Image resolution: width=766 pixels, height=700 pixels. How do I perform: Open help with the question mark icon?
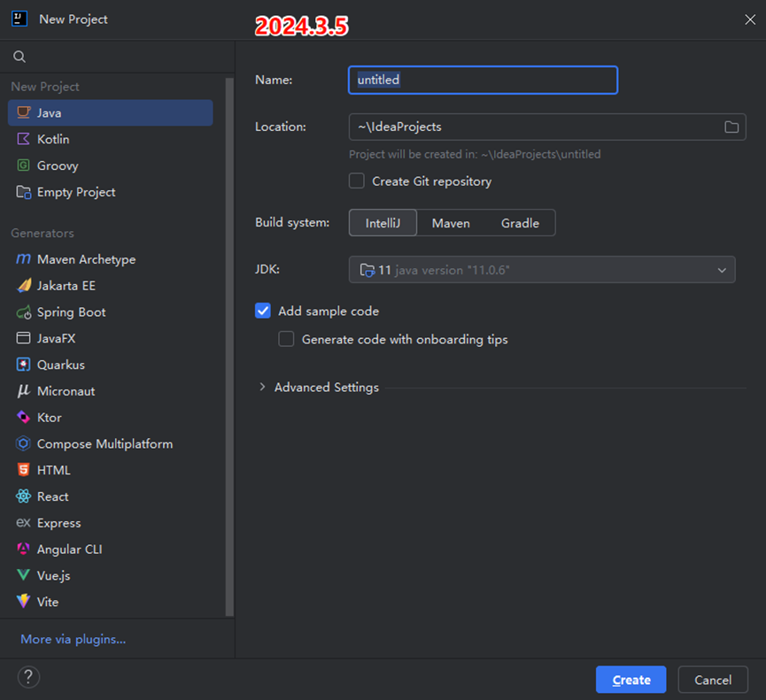tap(28, 677)
